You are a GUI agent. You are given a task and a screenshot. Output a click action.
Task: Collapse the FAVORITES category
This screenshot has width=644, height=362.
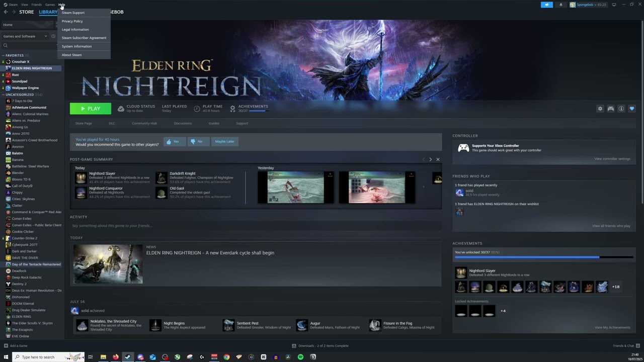(3, 55)
